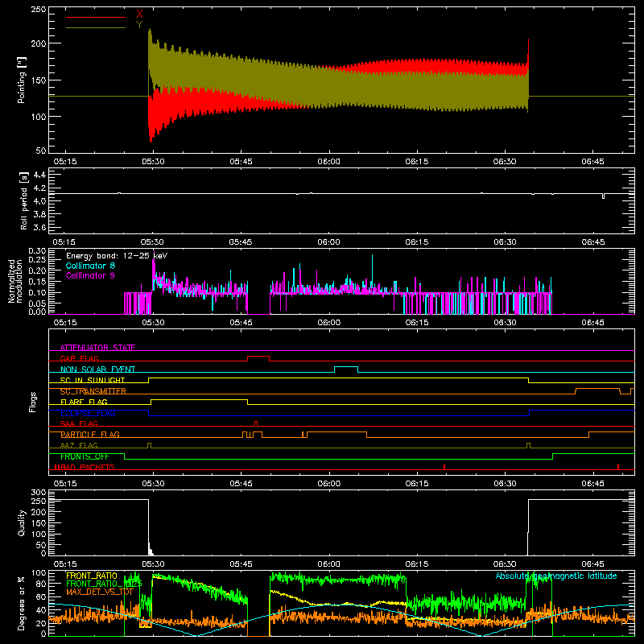
Task: Click the 05:30 tick label under Pointing plot
Action: point(153,162)
